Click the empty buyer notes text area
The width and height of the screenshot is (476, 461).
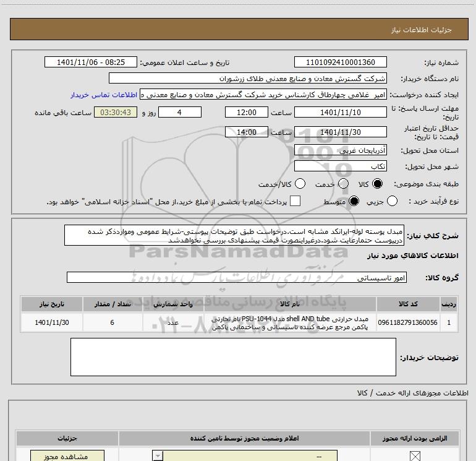pos(233,357)
